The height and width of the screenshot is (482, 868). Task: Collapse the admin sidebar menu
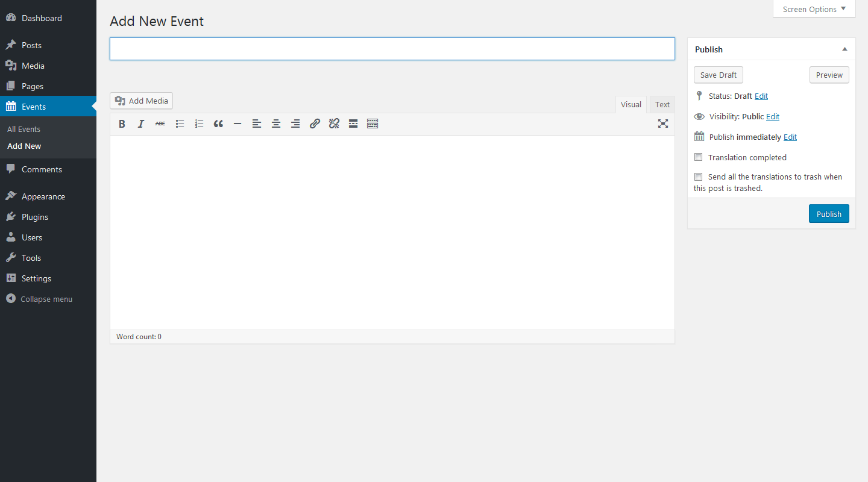tap(40, 299)
